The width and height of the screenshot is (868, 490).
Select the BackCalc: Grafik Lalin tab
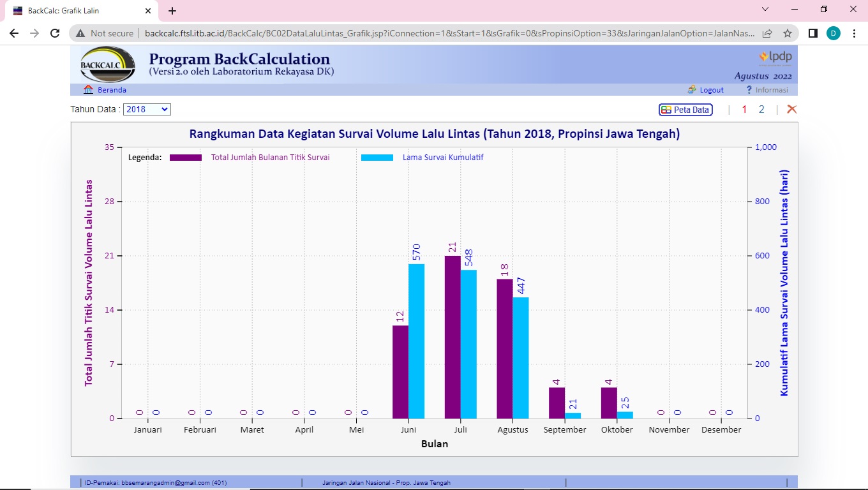[77, 11]
